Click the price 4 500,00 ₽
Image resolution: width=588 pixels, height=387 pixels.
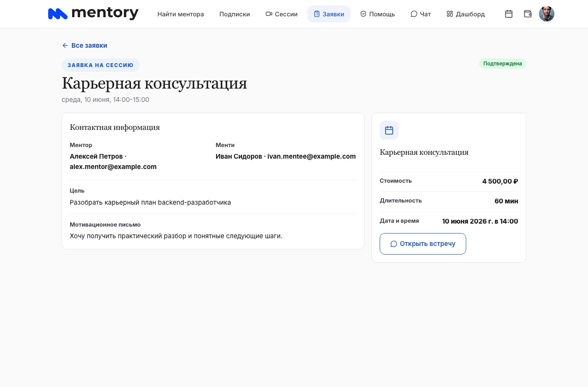pyautogui.click(x=500, y=181)
